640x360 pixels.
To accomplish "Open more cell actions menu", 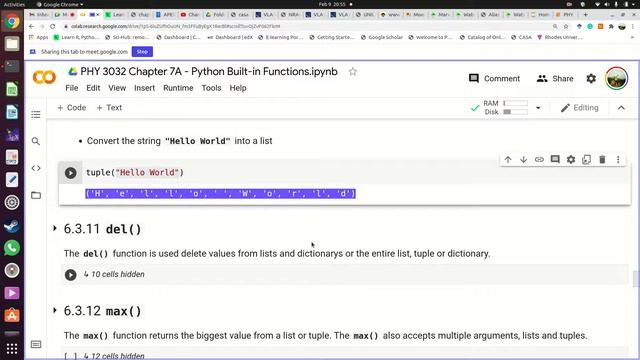I will [618, 160].
